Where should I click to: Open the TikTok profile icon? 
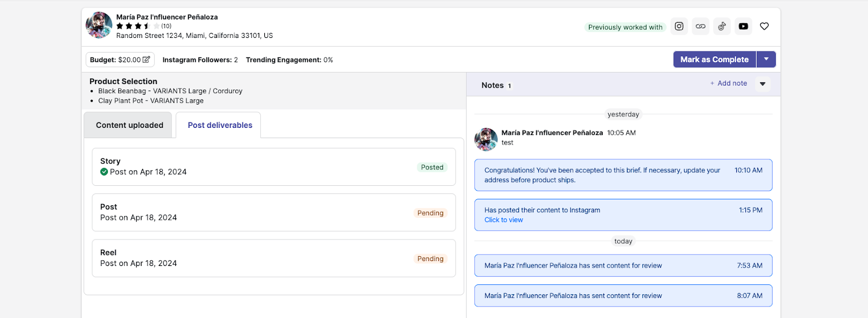(x=722, y=27)
